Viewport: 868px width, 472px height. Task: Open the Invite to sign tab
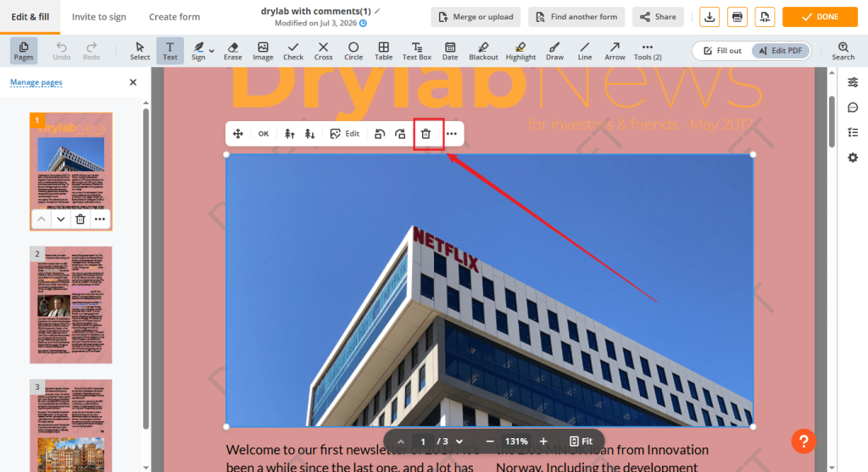click(99, 17)
